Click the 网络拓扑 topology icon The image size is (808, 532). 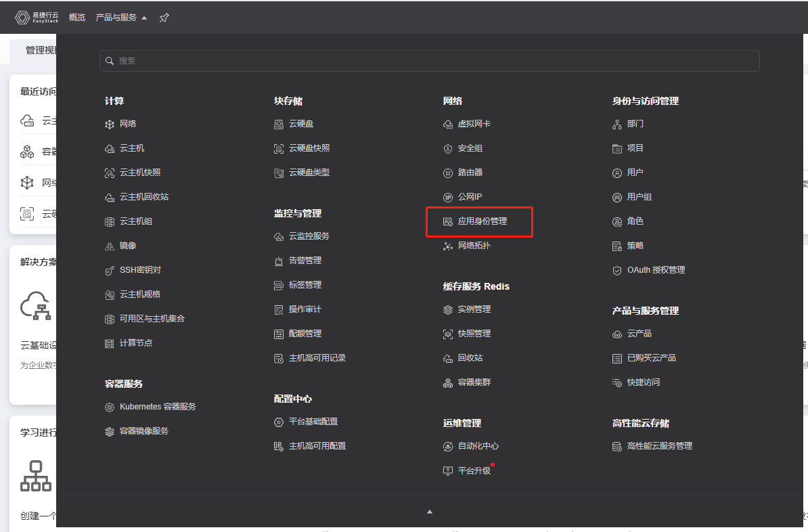tap(447, 246)
